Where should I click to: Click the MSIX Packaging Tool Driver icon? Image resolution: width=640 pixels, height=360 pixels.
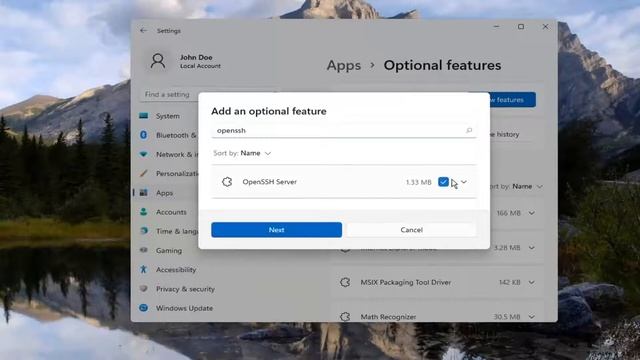[345, 282]
